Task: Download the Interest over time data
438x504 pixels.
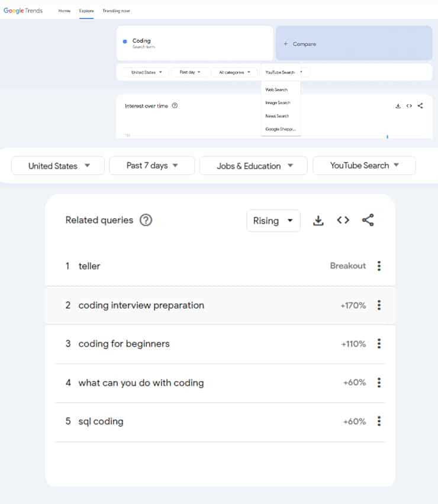Action: coord(397,106)
